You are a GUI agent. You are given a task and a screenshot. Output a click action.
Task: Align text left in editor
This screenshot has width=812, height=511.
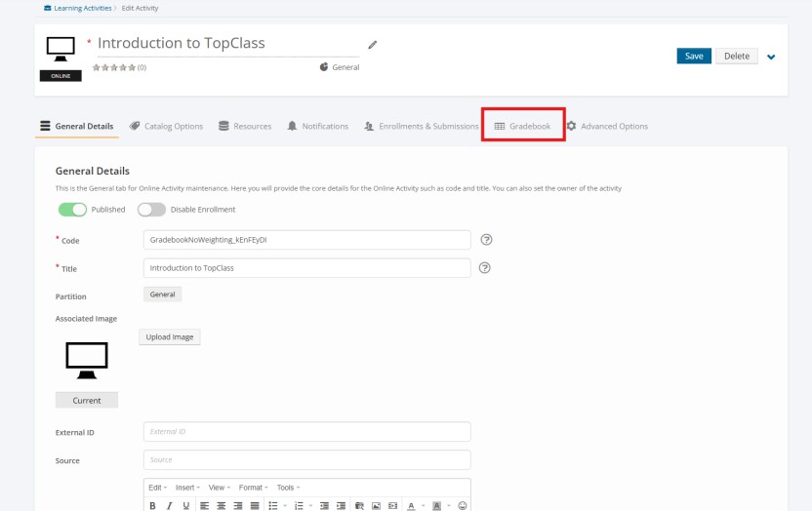tap(205, 505)
